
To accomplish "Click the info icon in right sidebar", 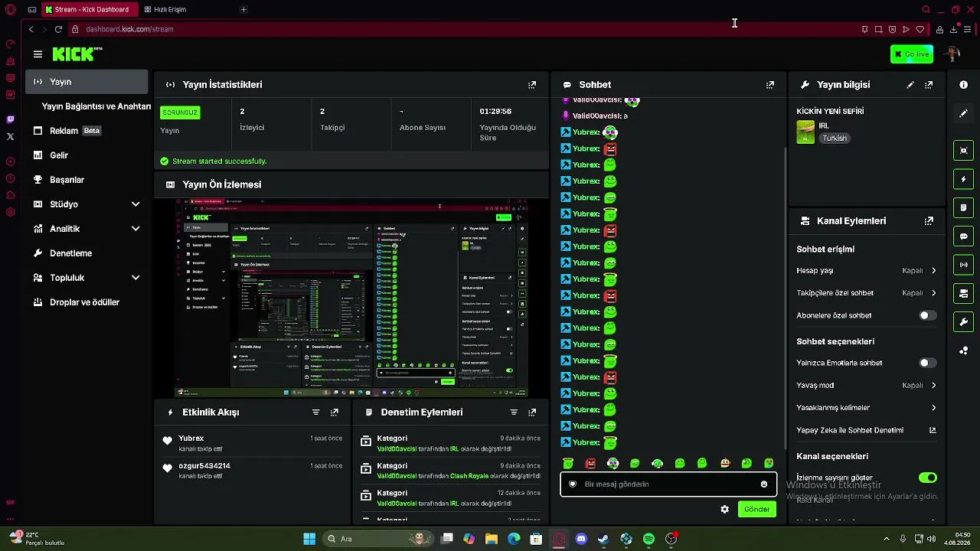I will pos(964,85).
